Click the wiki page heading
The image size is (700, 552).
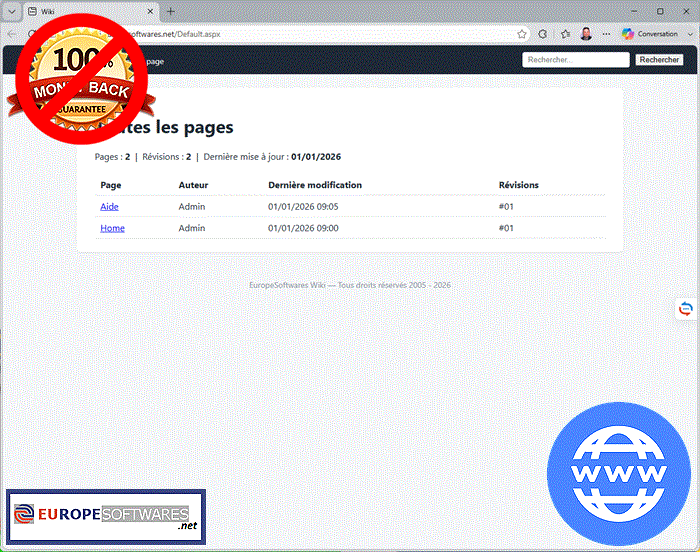click(x=164, y=127)
